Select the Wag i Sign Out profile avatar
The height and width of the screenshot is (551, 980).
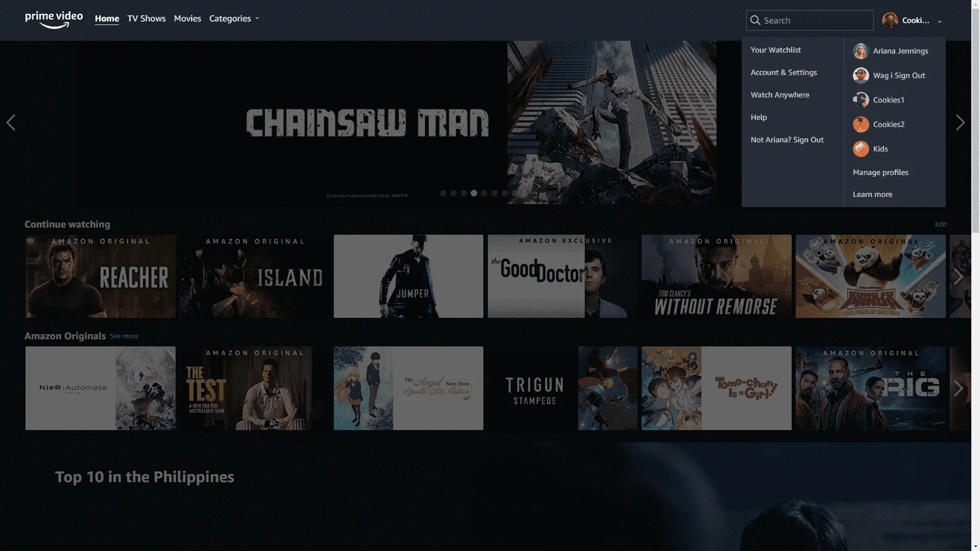(x=861, y=76)
